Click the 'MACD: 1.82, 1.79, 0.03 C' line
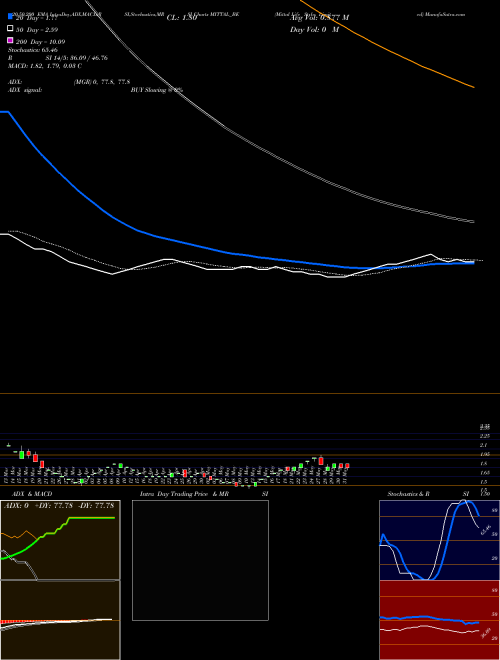 tap(45, 66)
